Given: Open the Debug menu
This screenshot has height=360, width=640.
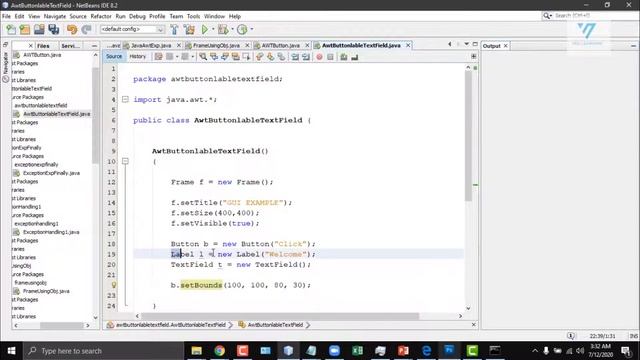Looking at the screenshot, I should tap(137, 16).
